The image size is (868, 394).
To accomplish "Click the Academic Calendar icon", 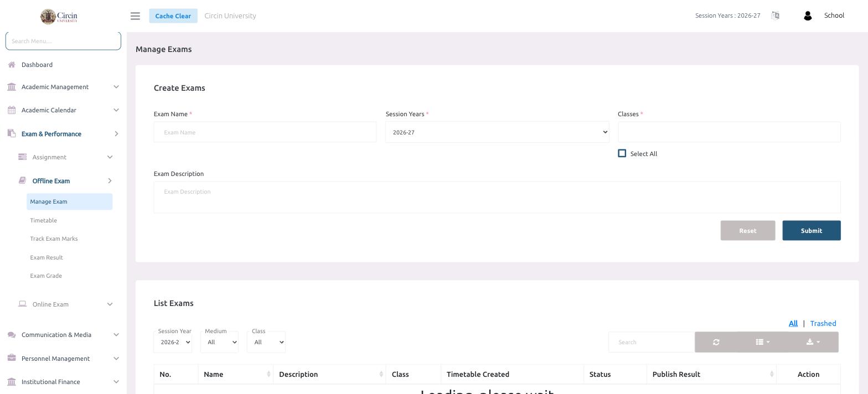I will click(12, 110).
